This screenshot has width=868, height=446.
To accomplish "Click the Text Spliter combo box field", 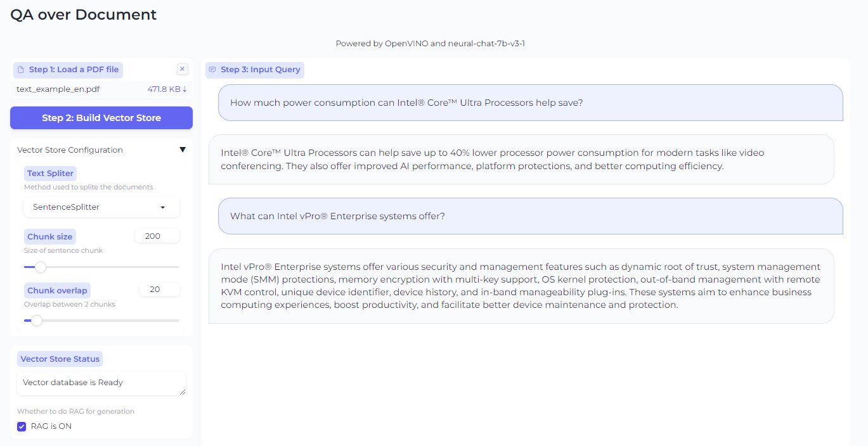I will pyautogui.click(x=95, y=207).
